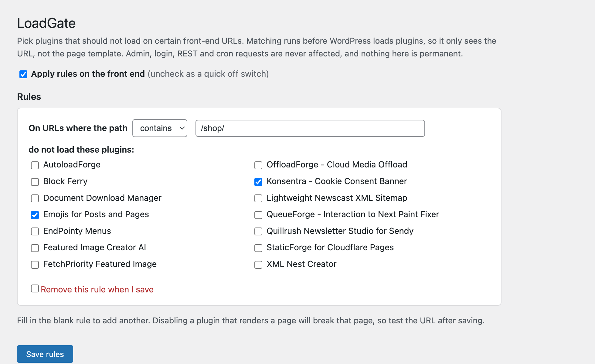
Task: Uncheck Konsentra - Cookie Consent Banner
Action: tap(258, 182)
